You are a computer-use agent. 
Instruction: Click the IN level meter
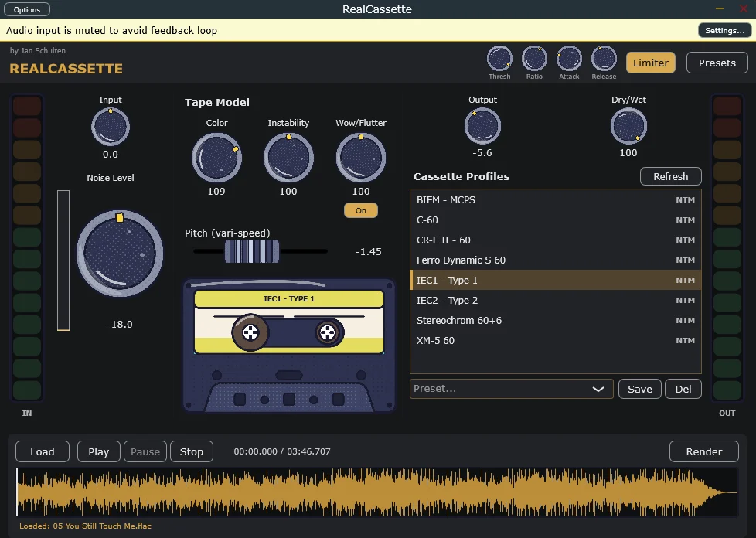tap(27, 248)
